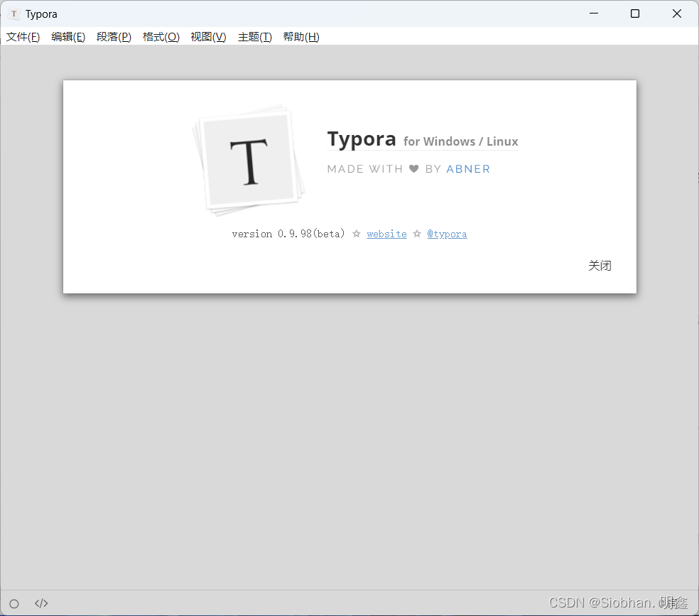Open the @typora link
This screenshot has width=699, height=616.
coord(447,234)
